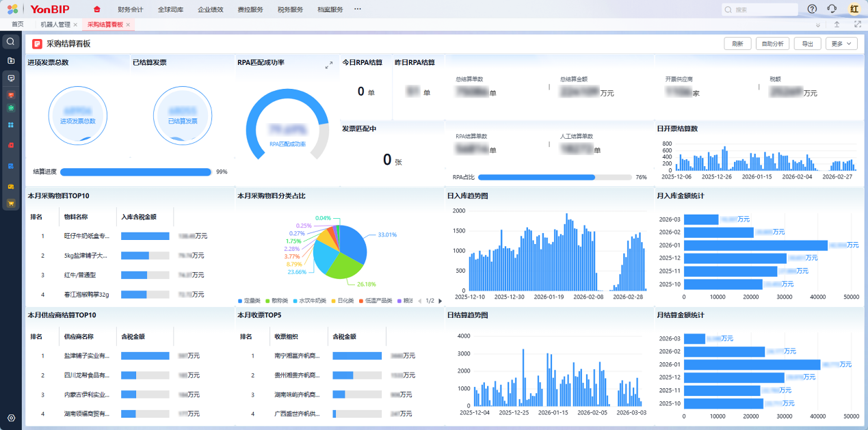868x430 pixels.
Task: Click the sidebar search magnifier icon
Action: (x=10, y=42)
